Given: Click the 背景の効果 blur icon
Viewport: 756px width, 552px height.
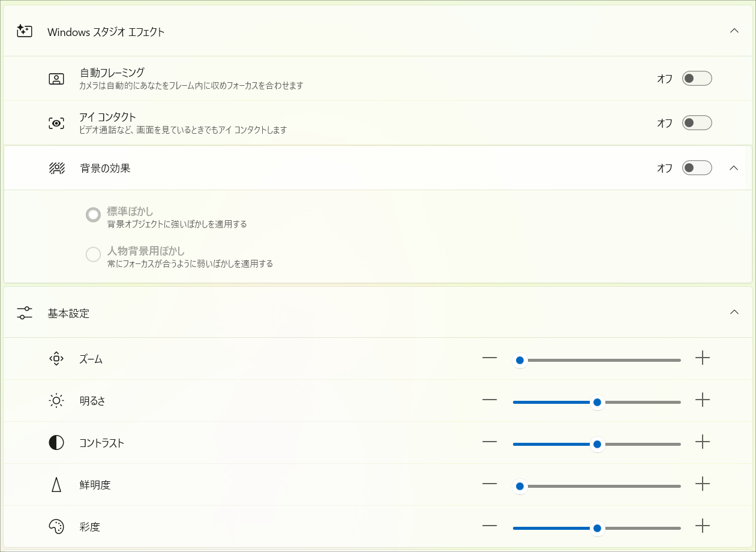Looking at the screenshot, I should pos(56,168).
